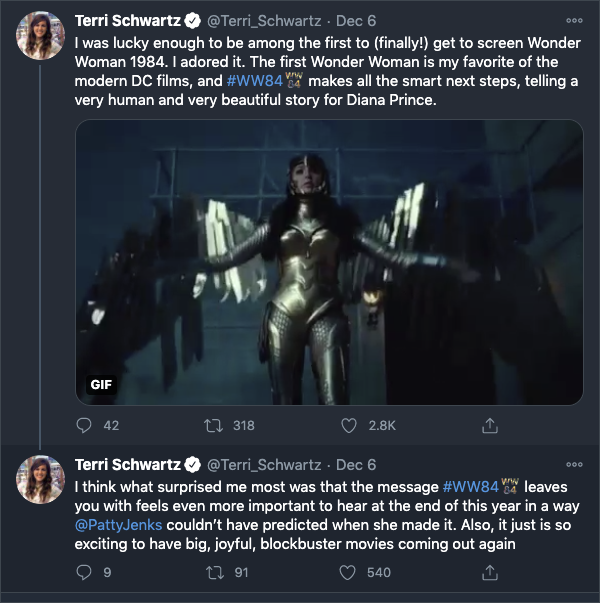This screenshot has width=600, height=603.
Task: Retweet the first tweet with 318 retweets
Action: [213, 425]
